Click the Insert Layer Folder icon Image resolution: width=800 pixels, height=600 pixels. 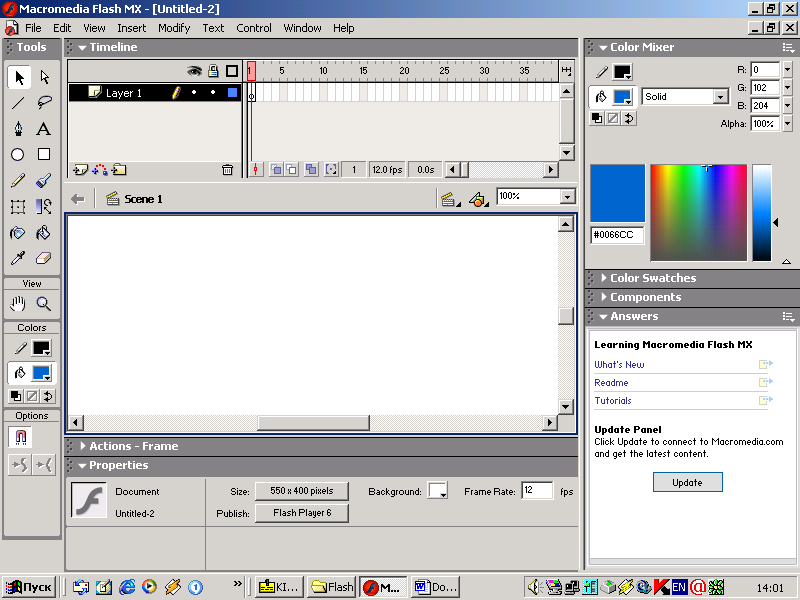point(119,170)
